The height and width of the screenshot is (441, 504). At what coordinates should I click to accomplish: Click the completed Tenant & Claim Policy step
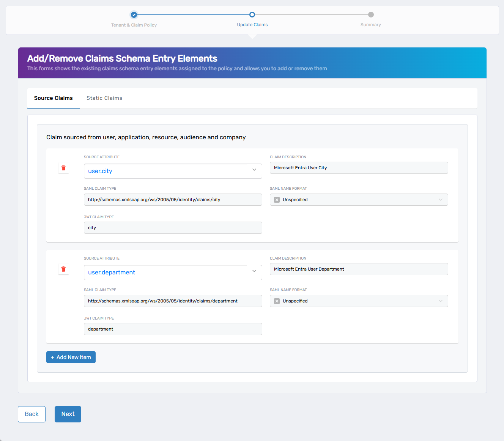[134, 15]
